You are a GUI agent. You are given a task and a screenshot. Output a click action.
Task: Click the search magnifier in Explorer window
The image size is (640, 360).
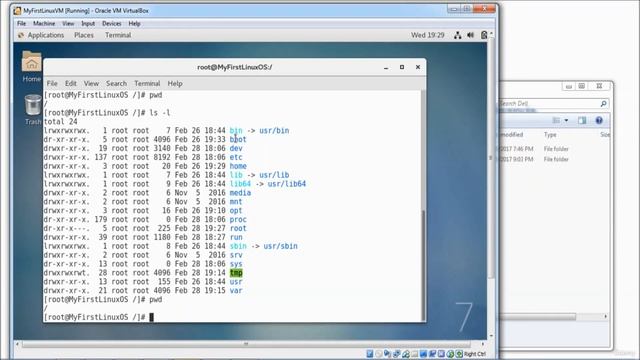point(603,104)
